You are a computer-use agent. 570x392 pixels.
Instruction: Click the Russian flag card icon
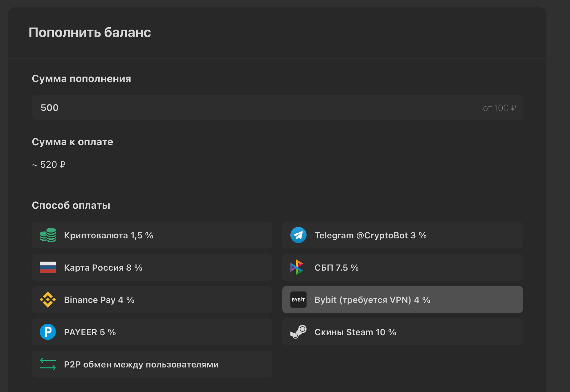tap(48, 267)
